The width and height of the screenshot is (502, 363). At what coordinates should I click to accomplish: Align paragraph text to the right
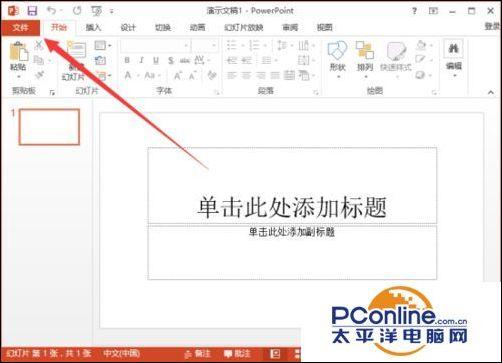pos(261,76)
